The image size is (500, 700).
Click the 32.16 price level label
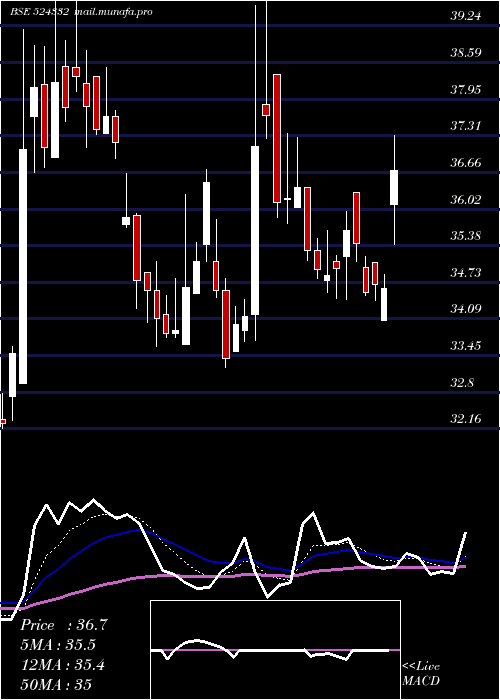(x=466, y=419)
